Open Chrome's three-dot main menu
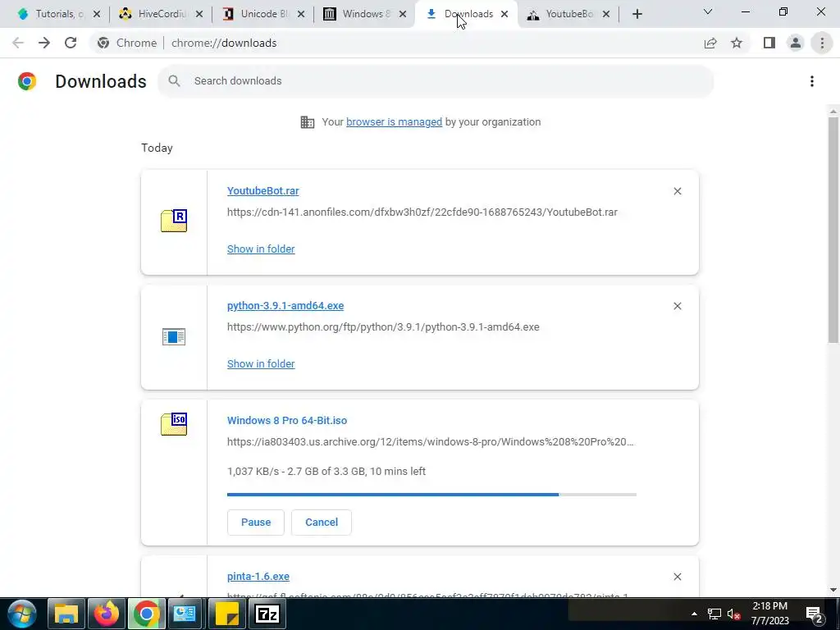Image resolution: width=840 pixels, height=630 pixels. pos(822,43)
